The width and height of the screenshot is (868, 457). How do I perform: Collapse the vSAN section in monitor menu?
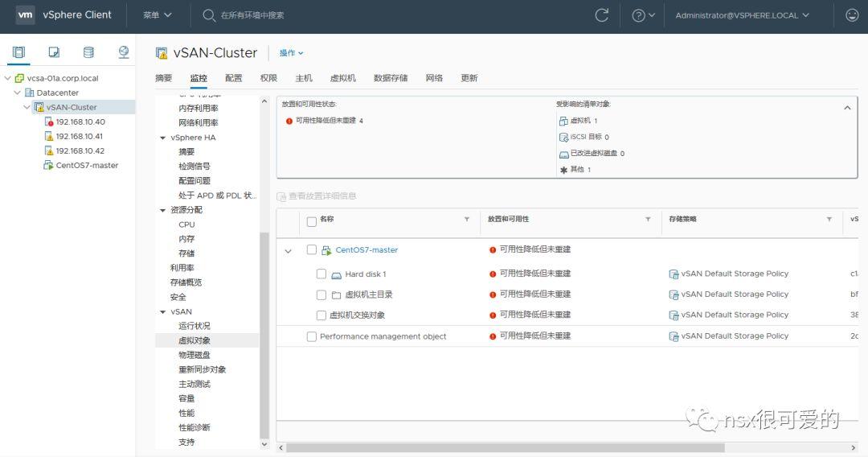pos(162,312)
